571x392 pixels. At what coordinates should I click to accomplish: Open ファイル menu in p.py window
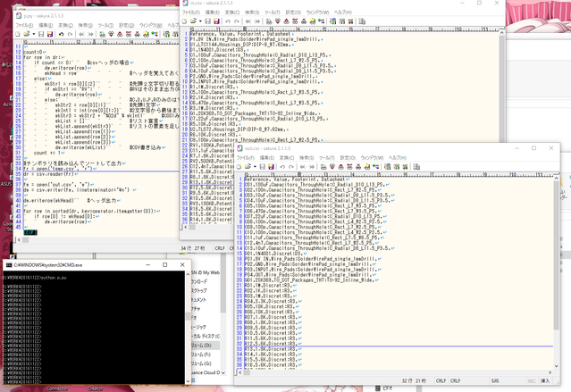point(24,25)
